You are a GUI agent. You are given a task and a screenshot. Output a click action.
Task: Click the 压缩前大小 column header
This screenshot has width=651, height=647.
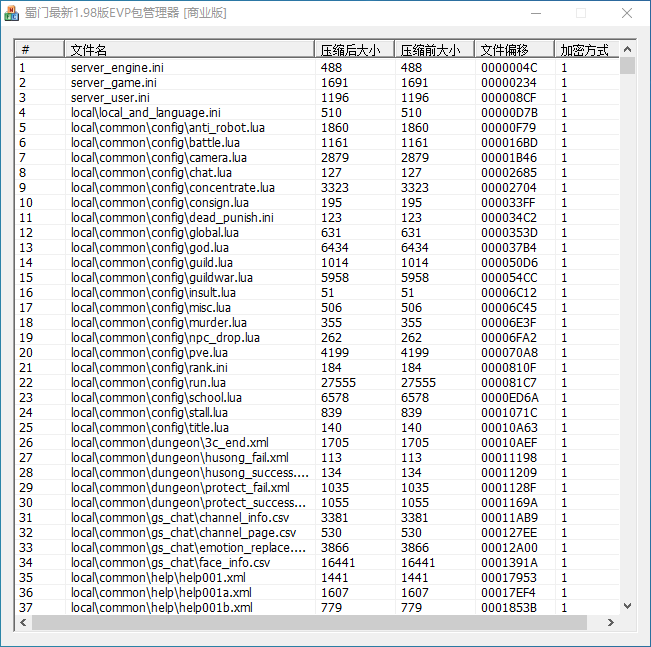pyautogui.click(x=434, y=50)
